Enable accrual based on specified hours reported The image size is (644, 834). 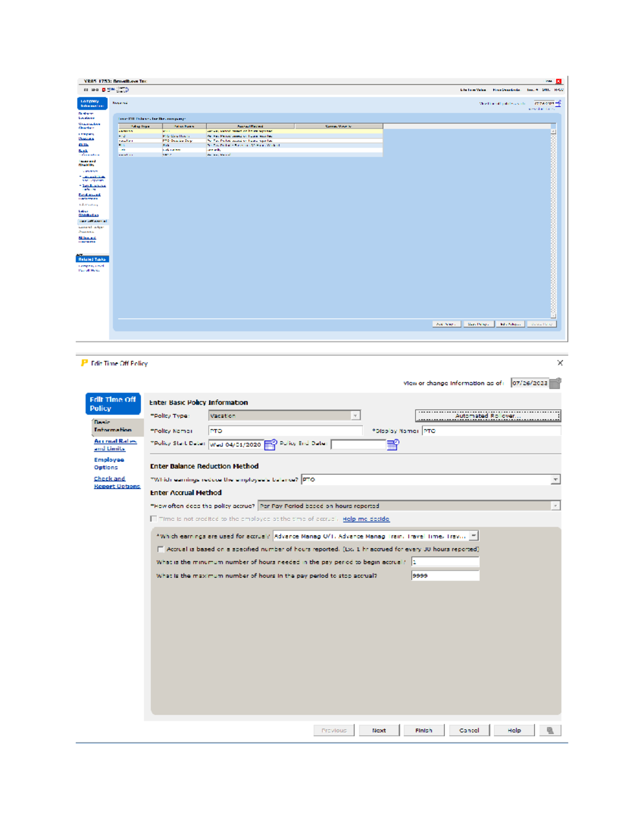[x=160, y=549]
